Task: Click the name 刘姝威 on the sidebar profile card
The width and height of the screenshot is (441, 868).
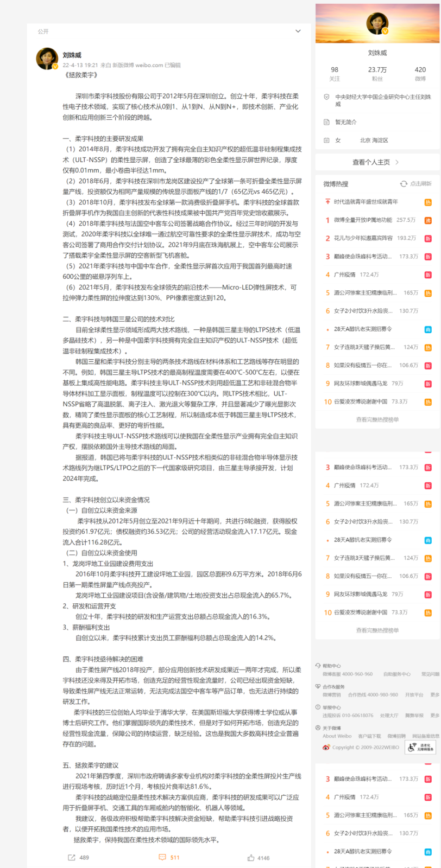Action: click(x=377, y=53)
